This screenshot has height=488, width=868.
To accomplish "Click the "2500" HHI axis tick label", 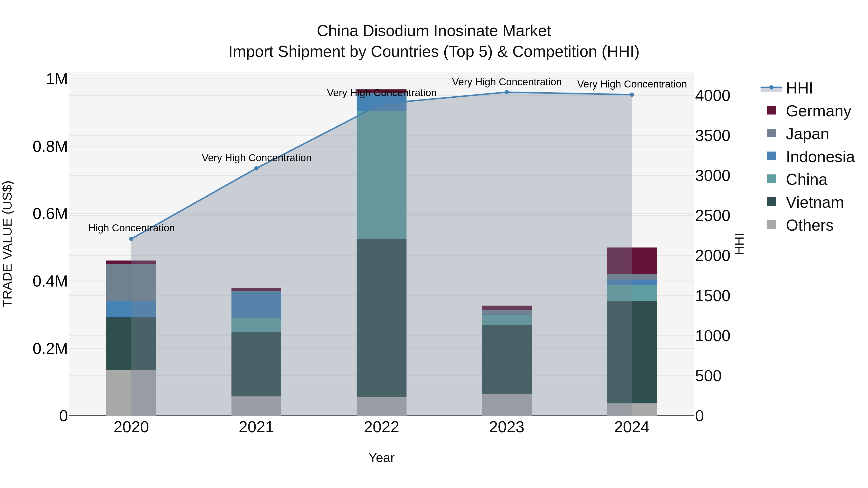I will [x=713, y=216].
